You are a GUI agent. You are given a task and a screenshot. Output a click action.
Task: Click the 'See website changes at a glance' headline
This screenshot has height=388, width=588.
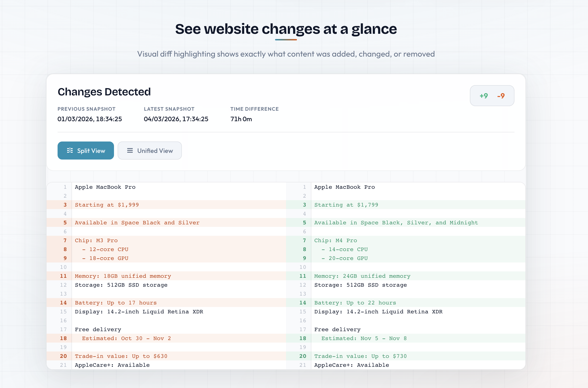click(286, 29)
